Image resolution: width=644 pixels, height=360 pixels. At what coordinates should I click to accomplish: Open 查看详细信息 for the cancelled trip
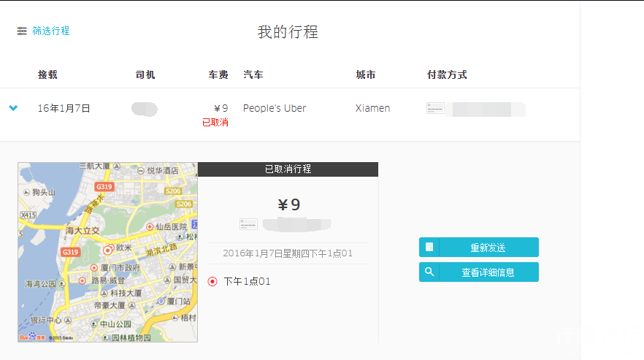click(487, 272)
